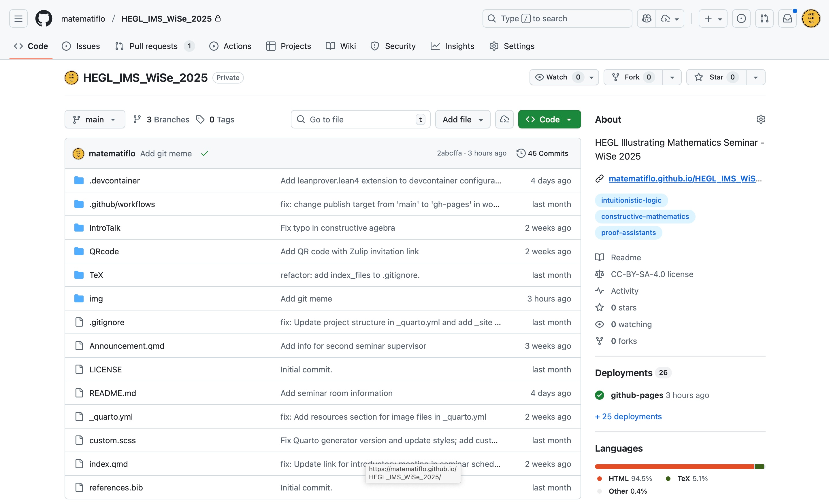Show all 25 previous deployments

pyautogui.click(x=628, y=416)
